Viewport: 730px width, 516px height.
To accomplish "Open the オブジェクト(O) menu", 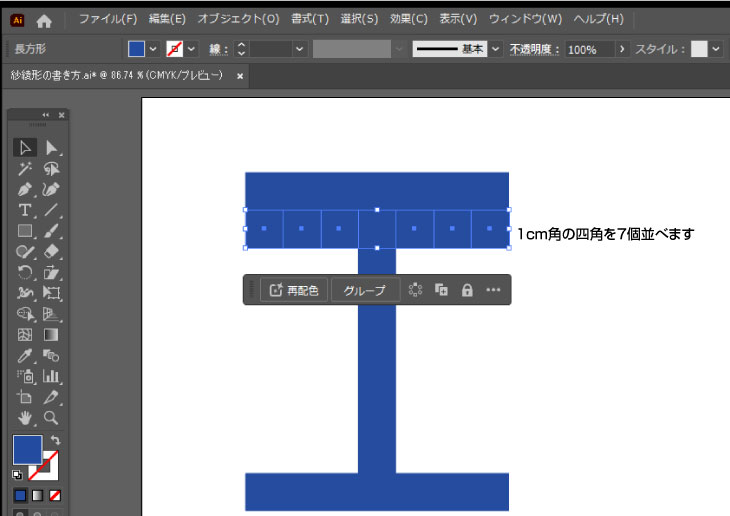I will (x=238, y=19).
